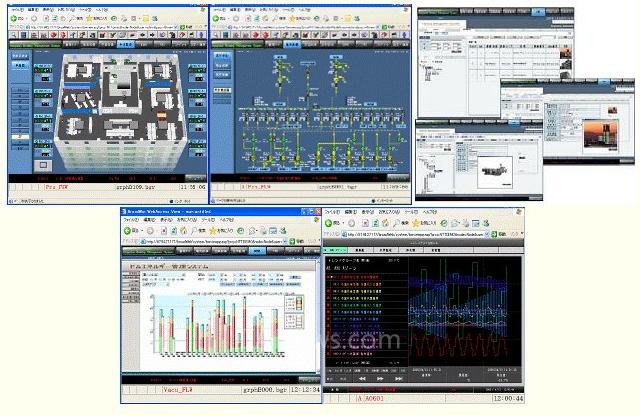Click search magnifier icon in trend chart browser

(383, 228)
